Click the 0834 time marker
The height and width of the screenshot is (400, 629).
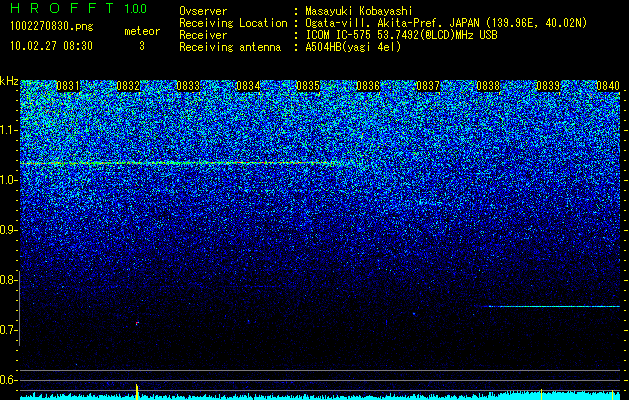pos(248,86)
